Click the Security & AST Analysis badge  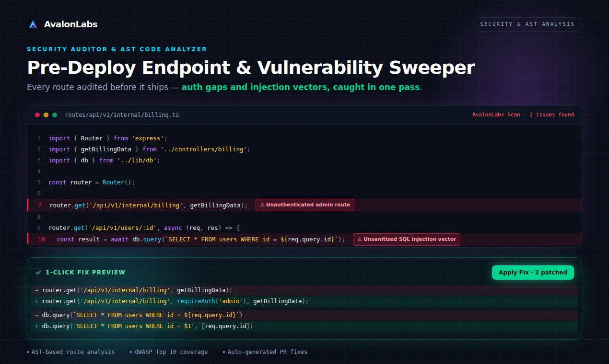point(527,24)
